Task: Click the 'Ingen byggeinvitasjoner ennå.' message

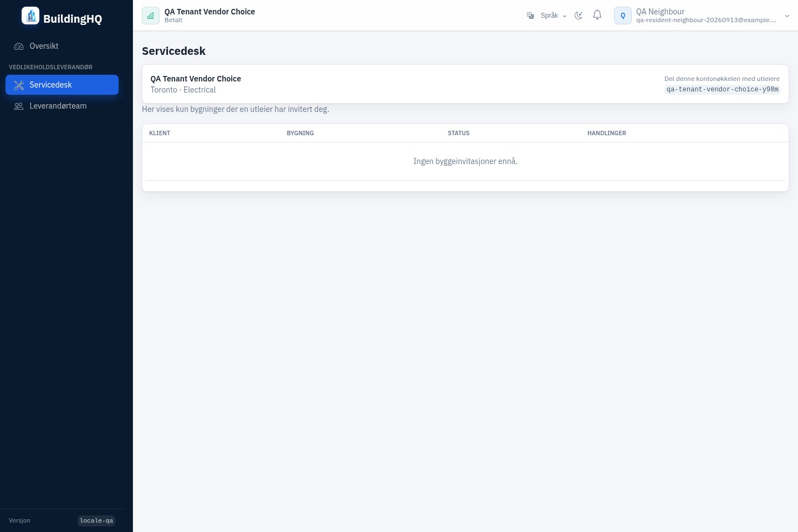Action: point(465,161)
